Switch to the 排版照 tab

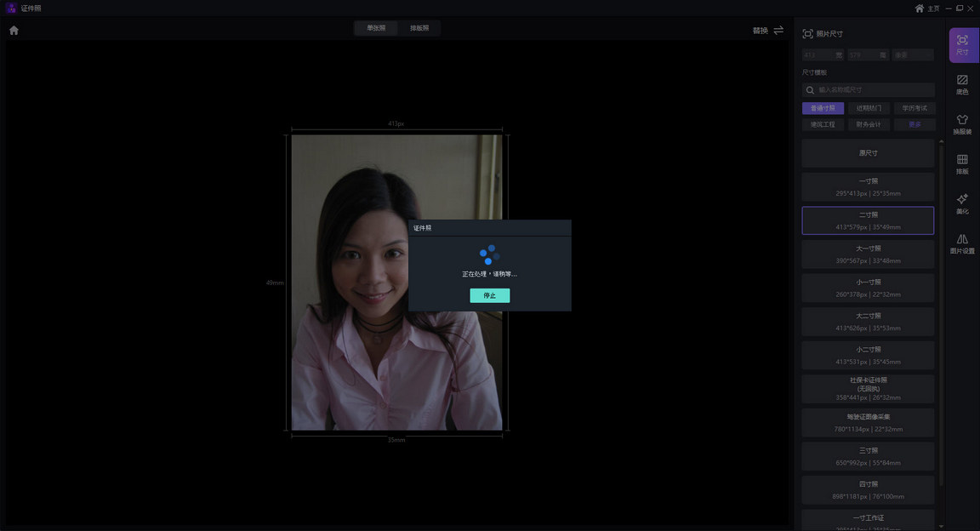coord(419,28)
